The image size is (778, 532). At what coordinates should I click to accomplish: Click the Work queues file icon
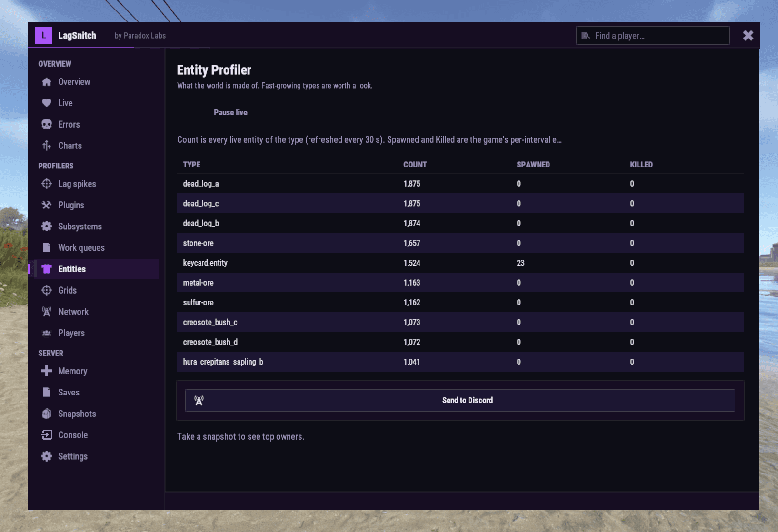click(x=47, y=247)
